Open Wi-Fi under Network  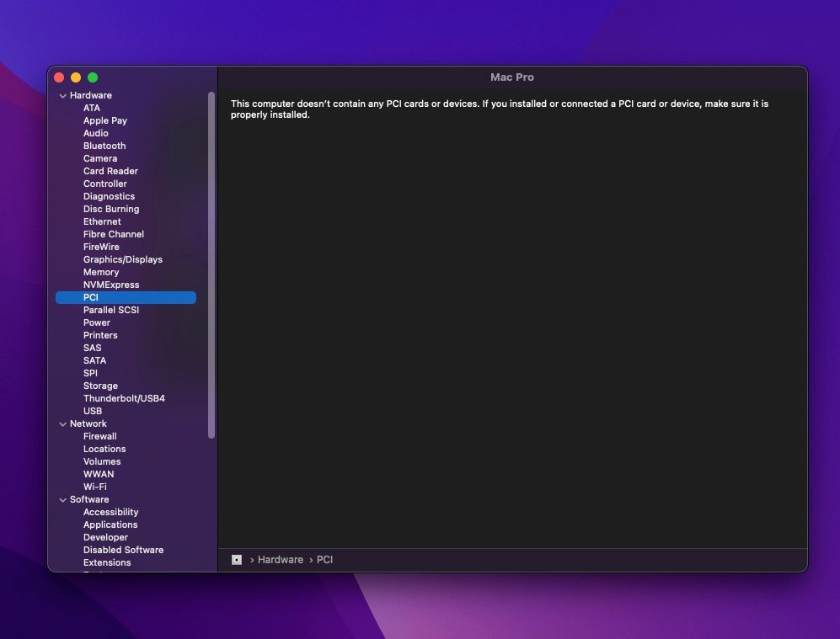click(x=94, y=487)
